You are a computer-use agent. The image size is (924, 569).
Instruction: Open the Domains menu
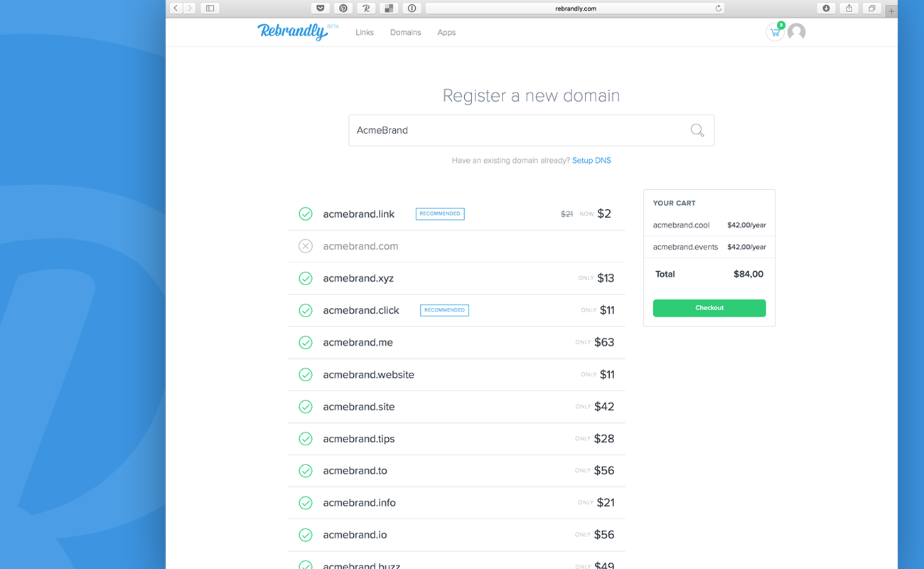click(x=405, y=33)
